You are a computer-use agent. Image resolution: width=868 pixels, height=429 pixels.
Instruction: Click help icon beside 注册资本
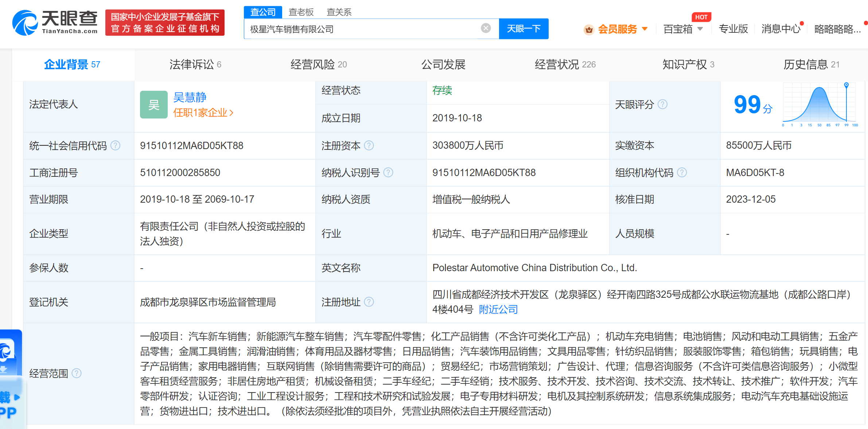(369, 145)
